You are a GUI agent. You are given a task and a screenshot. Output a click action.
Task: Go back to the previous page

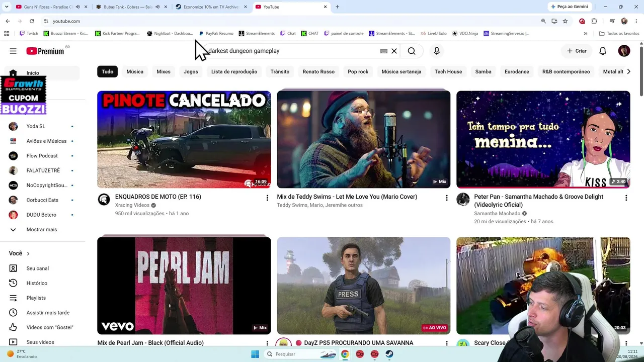pos(8,21)
